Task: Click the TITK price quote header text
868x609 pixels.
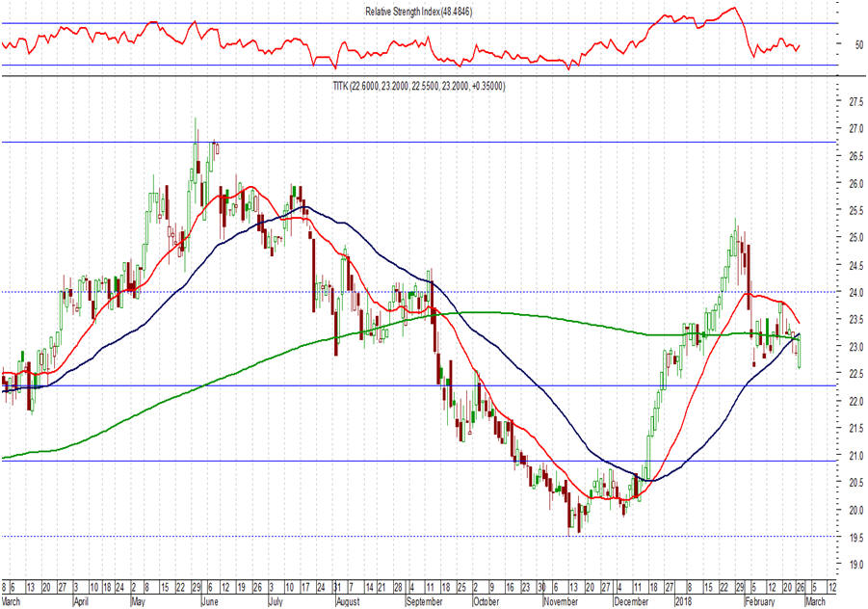Action: point(418,86)
